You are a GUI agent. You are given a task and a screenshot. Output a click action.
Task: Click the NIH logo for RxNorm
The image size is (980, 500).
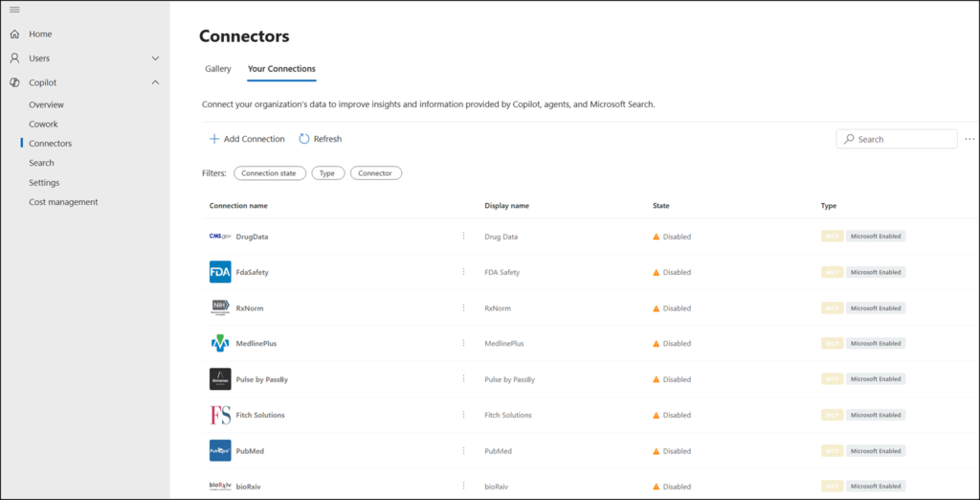(x=220, y=307)
